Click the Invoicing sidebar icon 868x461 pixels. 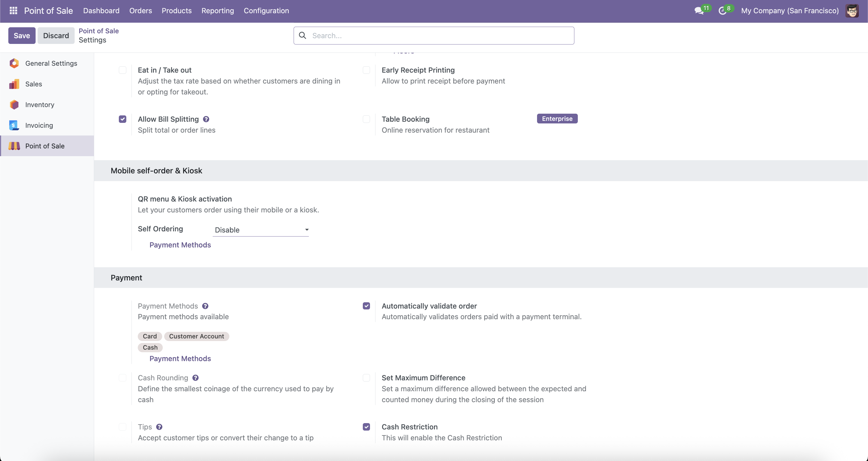click(14, 125)
